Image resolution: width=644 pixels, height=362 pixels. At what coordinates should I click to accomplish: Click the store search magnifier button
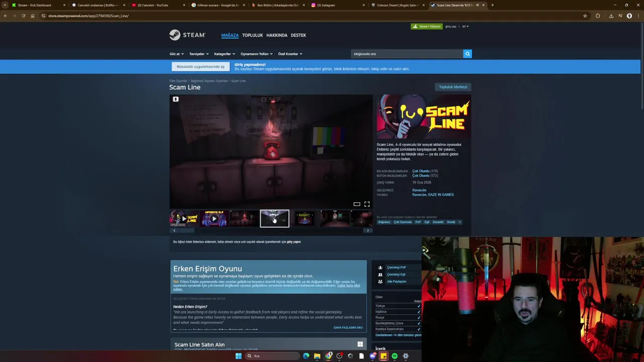467,54
